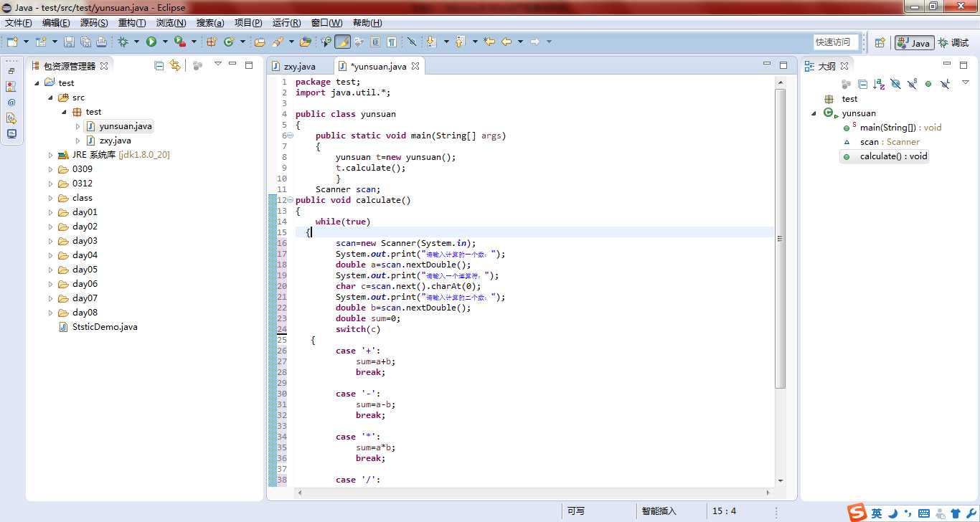Expand the day01 project folder
This screenshot has height=522, width=980.
pos(50,212)
